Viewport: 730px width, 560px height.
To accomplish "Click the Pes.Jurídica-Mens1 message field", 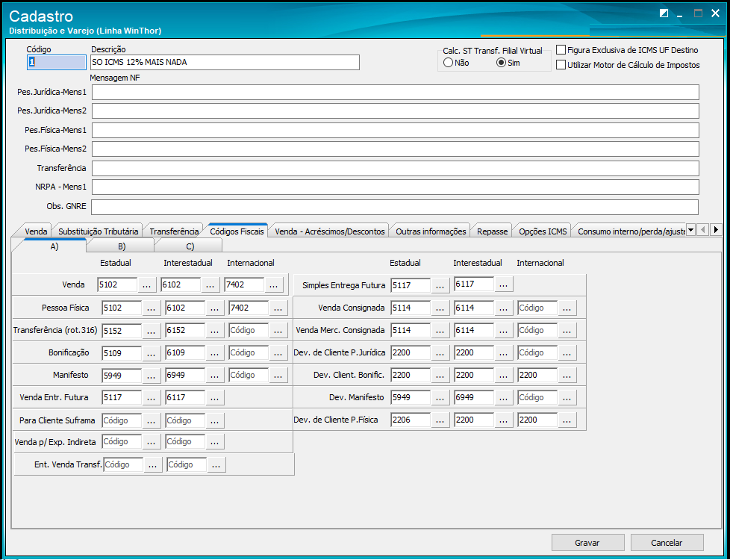I will (396, 93).
